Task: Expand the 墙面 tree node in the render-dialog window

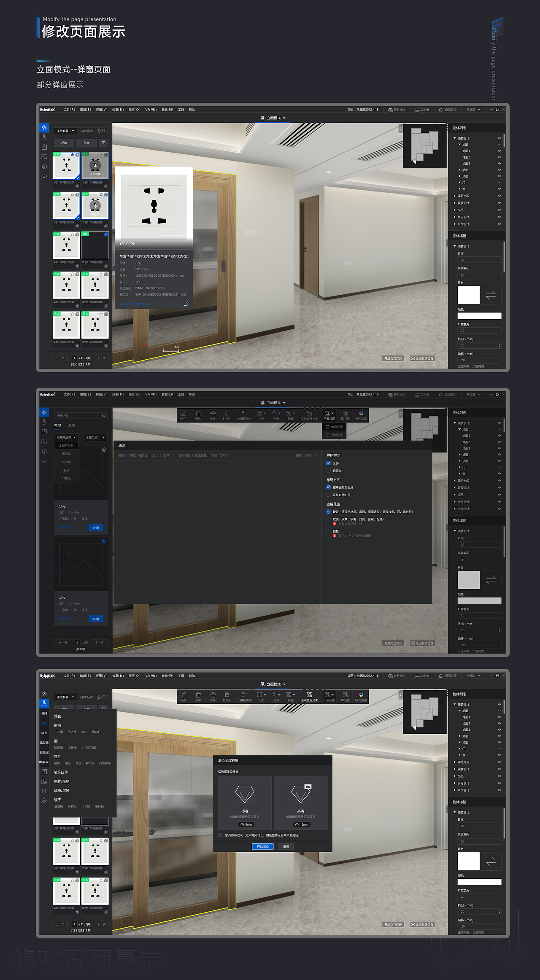Action: 460,736
